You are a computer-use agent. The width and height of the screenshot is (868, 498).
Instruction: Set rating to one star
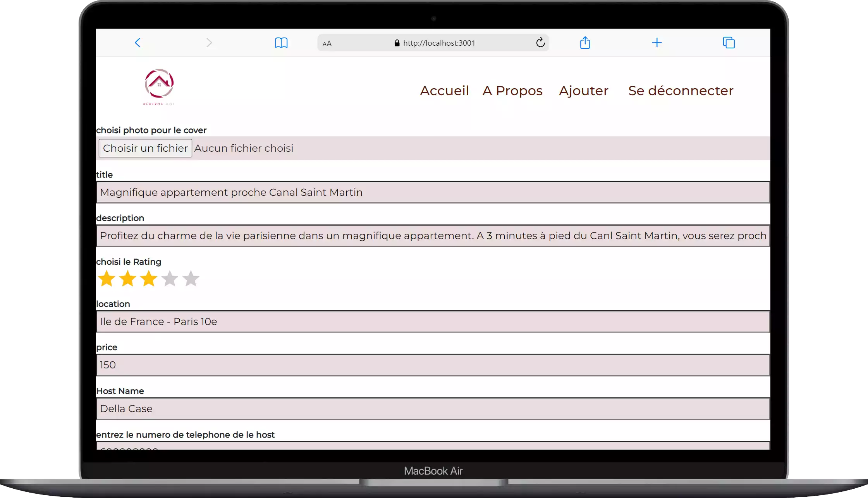click(107, 279)
